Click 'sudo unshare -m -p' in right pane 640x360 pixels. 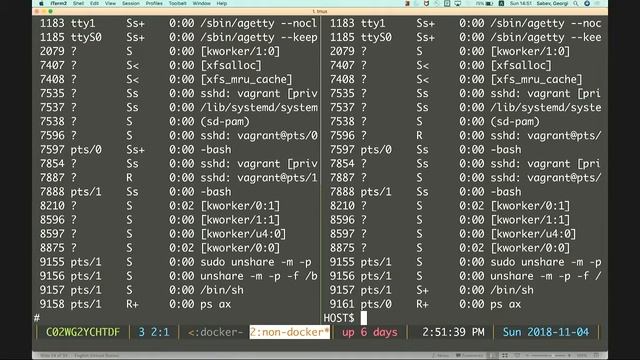546,262
